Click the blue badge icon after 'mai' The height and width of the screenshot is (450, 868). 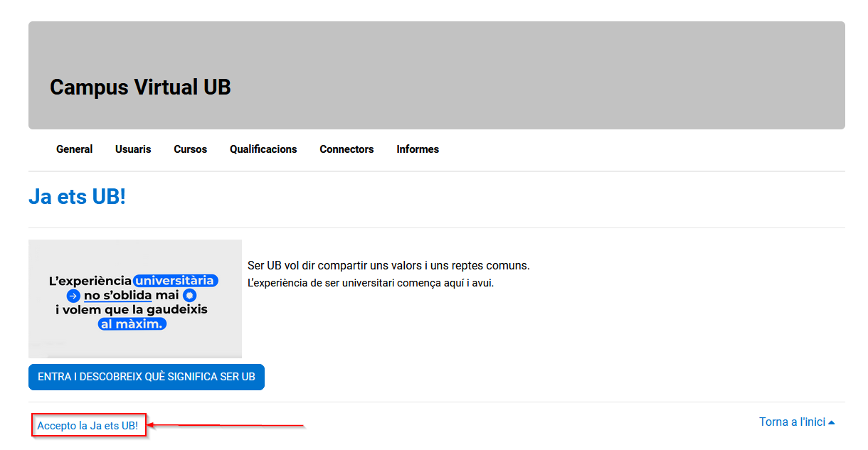(189, 296)
